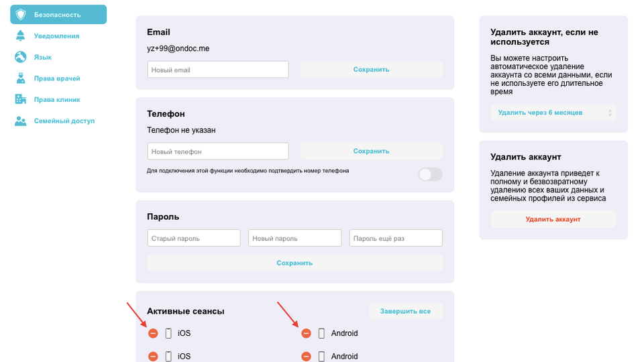Click the building icon for Права клиник
The image size is (644, 362).
point(21,100)
